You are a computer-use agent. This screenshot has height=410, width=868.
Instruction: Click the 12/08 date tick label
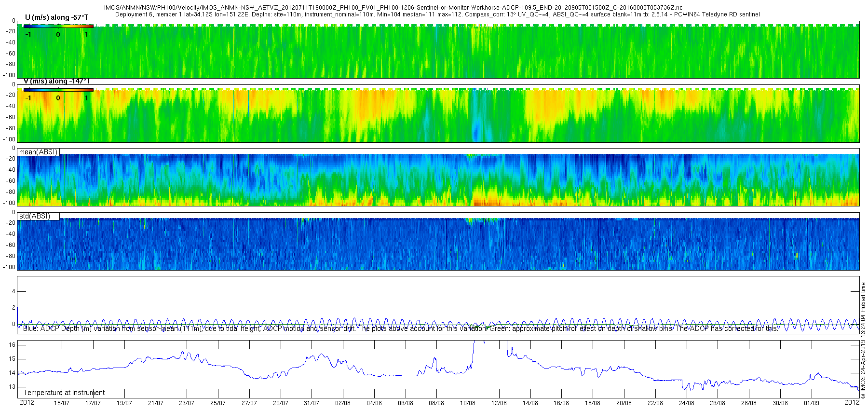(x=499, y=403)
